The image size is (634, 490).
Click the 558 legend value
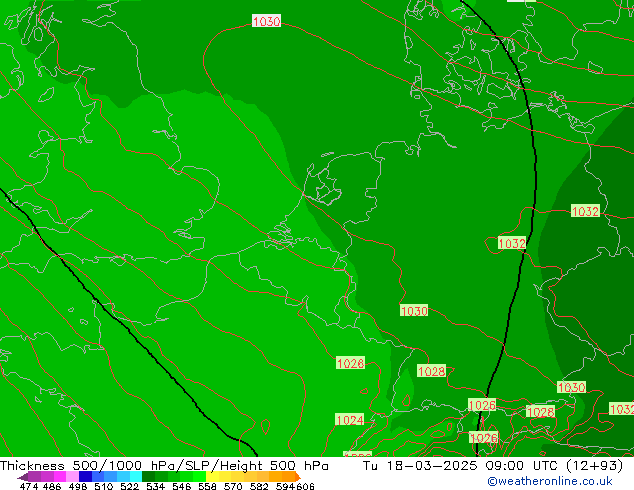click(x=207, y=486)
